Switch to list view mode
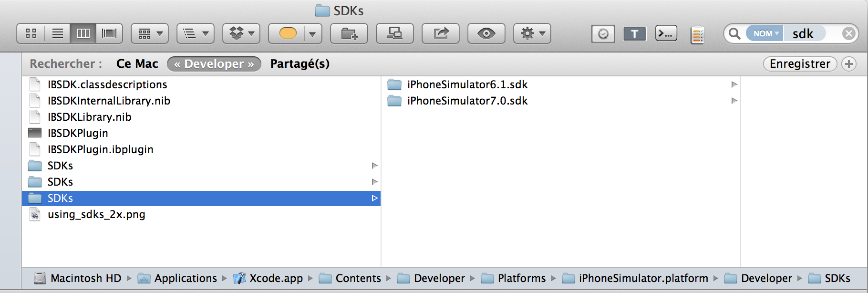Viewport: 868px width, 293px height. [x=58, y=33]
